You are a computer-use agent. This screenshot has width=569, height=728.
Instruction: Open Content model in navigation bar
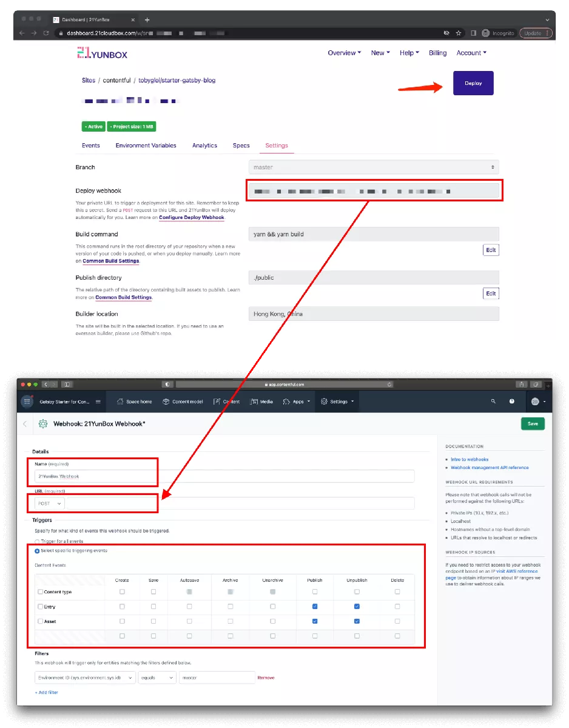point(183,402)
